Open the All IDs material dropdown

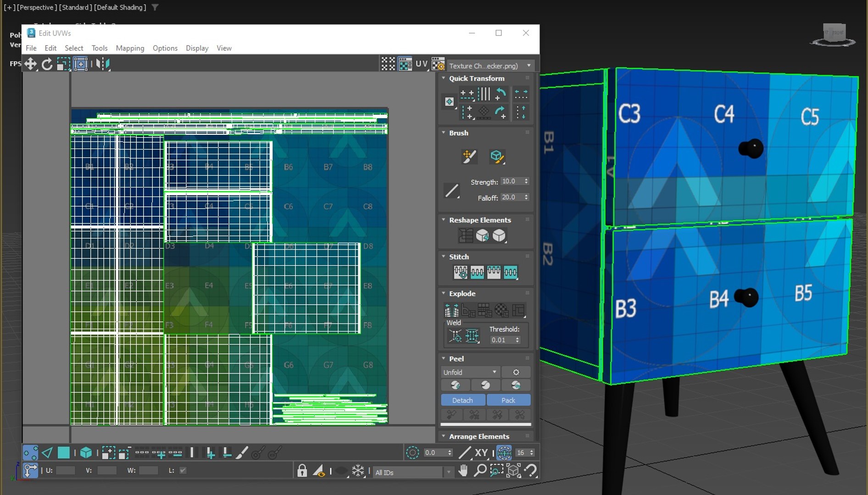point(413,472)
